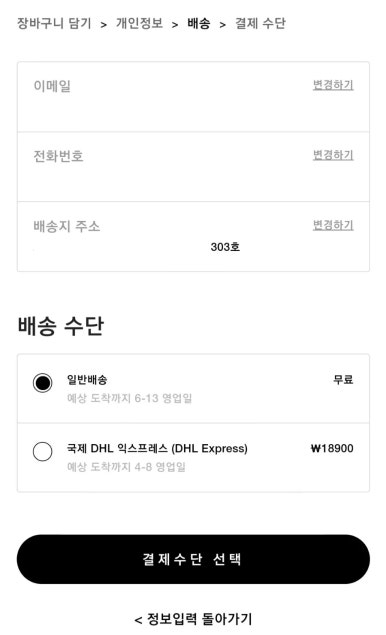Click the chevron after 장바구니 담기

(x=104, y=25)
